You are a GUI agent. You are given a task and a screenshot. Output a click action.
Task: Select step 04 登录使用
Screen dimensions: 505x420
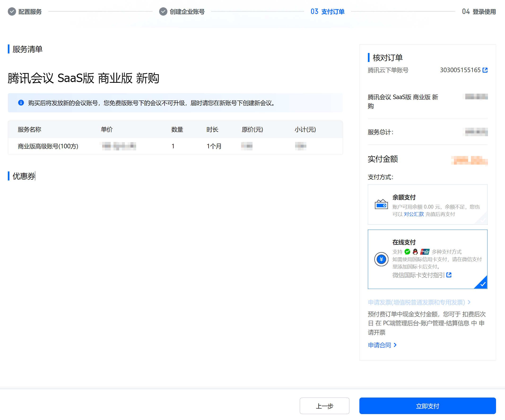click(x=479, y=12)
